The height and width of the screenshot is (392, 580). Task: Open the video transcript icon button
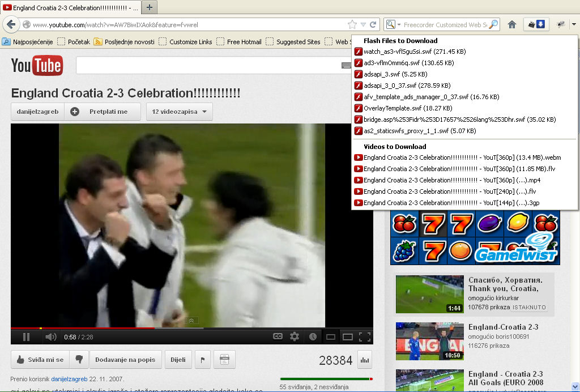[x=224, y=360]
